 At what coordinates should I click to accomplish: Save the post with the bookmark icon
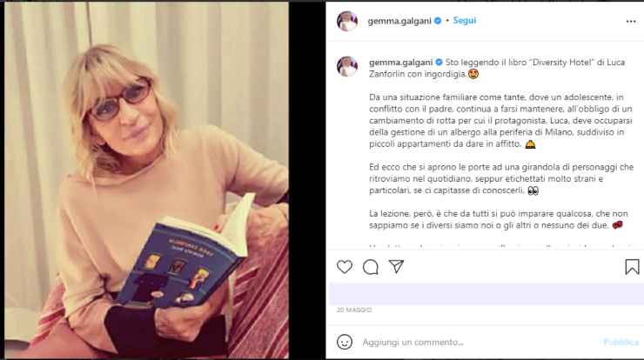pos(632,267)
